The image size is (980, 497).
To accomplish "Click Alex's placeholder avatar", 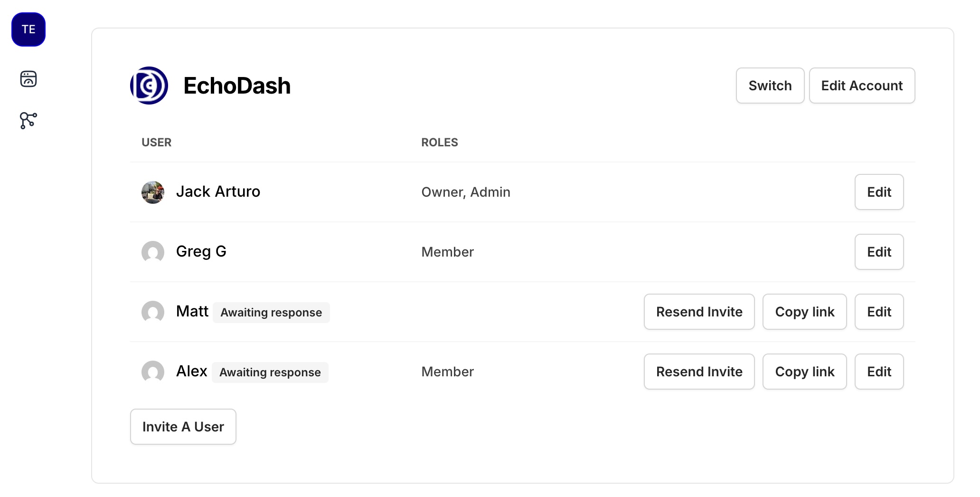I will click(152, 372).
